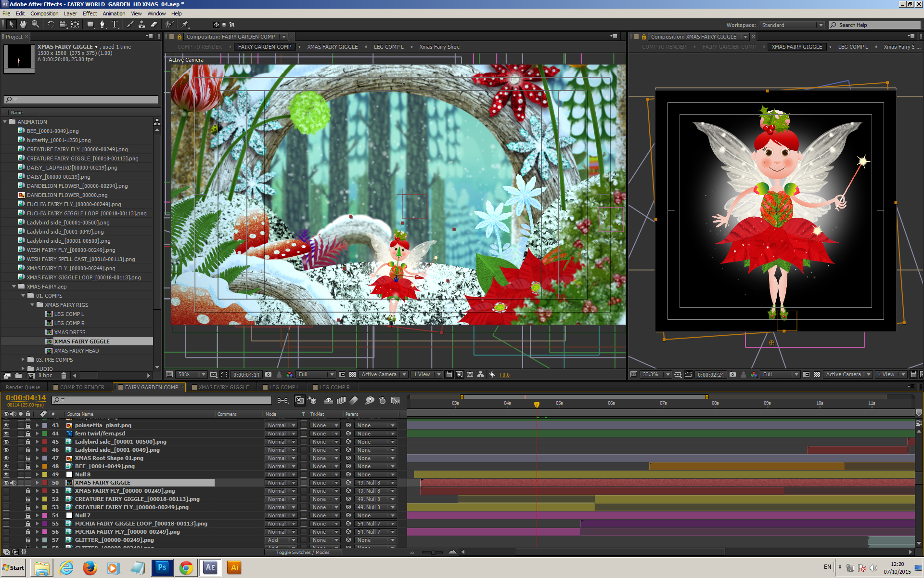Toggle visibility of XMAS FAIRY FLY layer 51
924x578 pixels.
pos(6,491)
